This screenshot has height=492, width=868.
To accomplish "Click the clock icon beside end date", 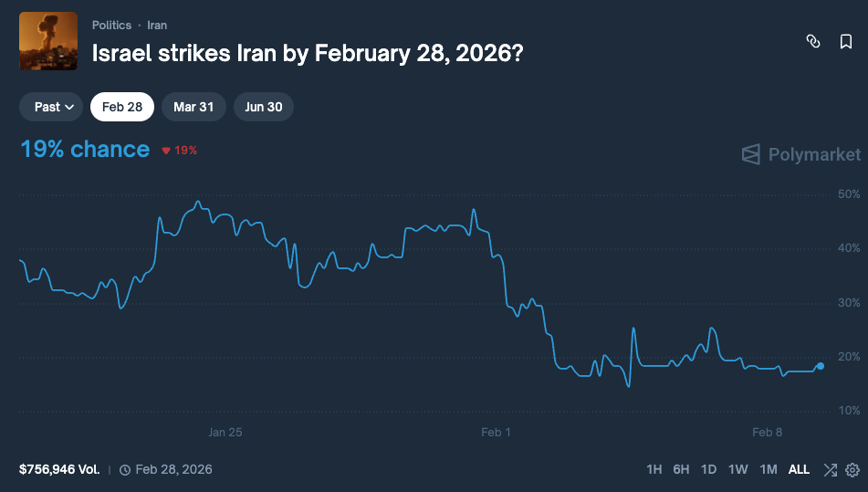I will (125, 470).
